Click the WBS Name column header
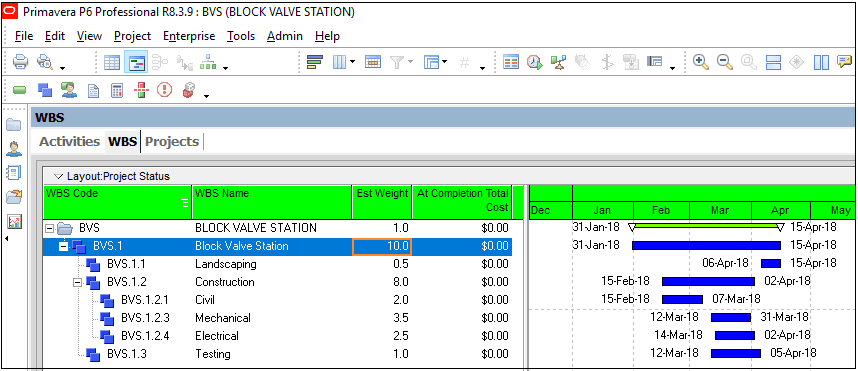 [x=272, y=202]
